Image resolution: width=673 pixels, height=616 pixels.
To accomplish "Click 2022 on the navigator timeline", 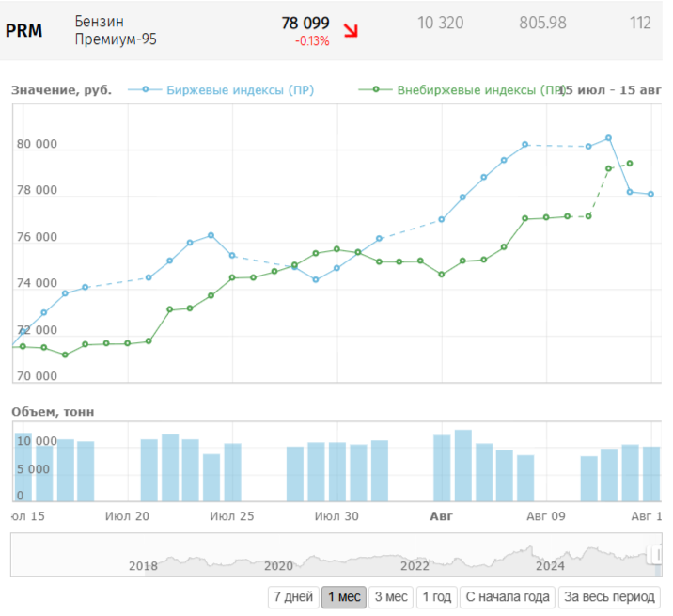I will click(415, 566).
